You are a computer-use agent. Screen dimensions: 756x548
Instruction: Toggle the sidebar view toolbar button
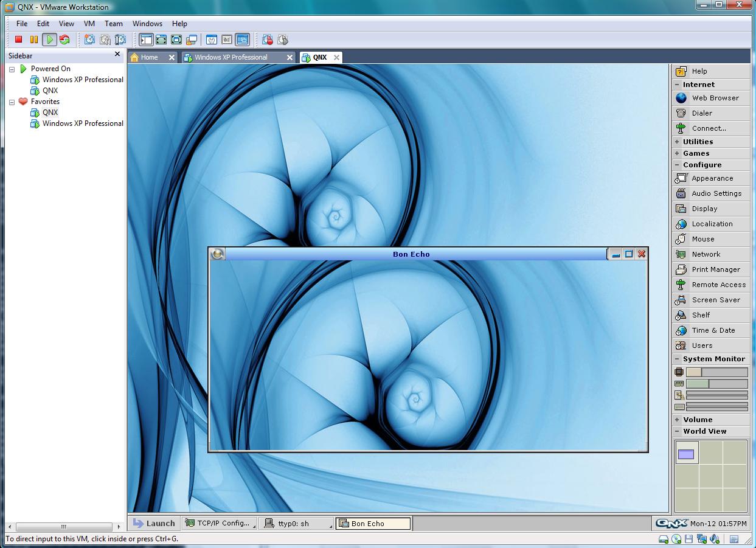146,40
